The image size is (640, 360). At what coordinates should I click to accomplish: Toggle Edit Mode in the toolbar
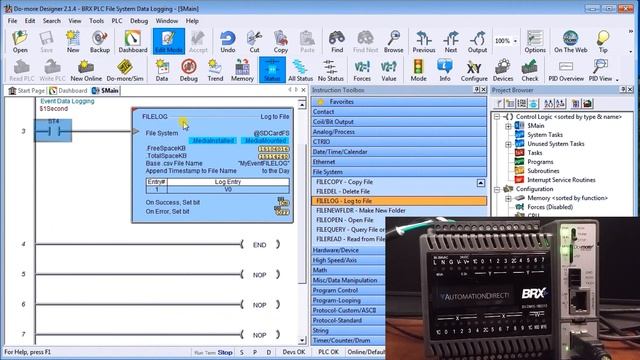[x=169, y=41]
